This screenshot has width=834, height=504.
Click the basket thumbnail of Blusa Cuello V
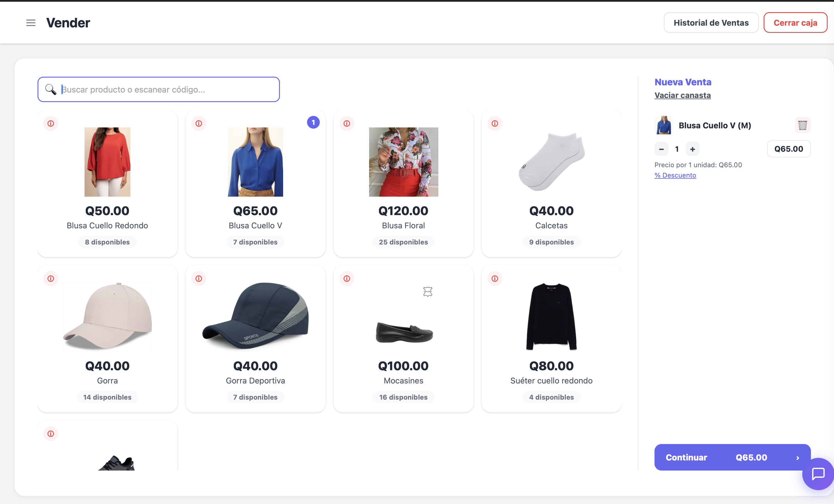point(663,125)
